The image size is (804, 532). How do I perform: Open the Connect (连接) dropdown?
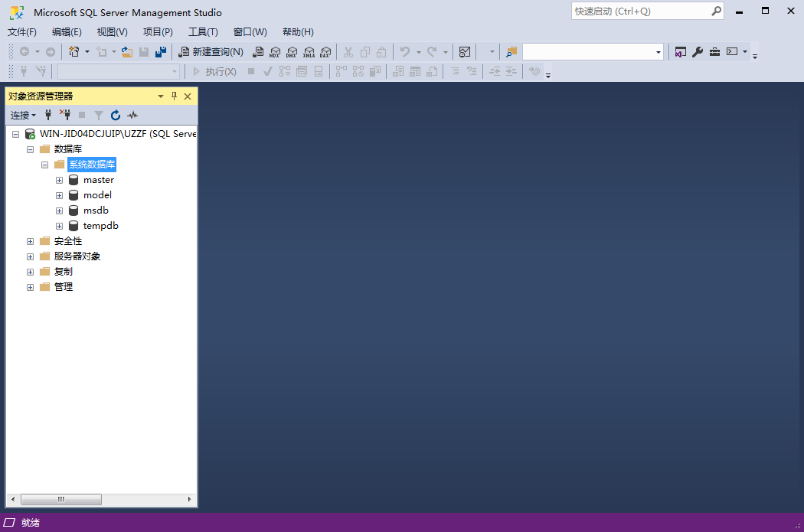pos(23,115)
